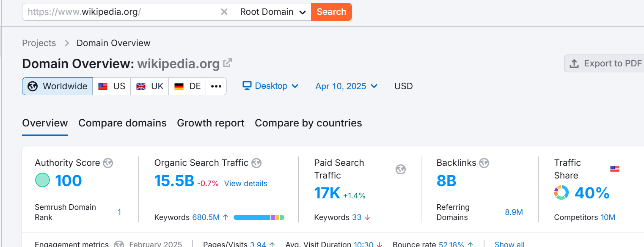The image size is (644, 247).
Task: Click the Export to PDF button
Action: (x=605, y=63)
